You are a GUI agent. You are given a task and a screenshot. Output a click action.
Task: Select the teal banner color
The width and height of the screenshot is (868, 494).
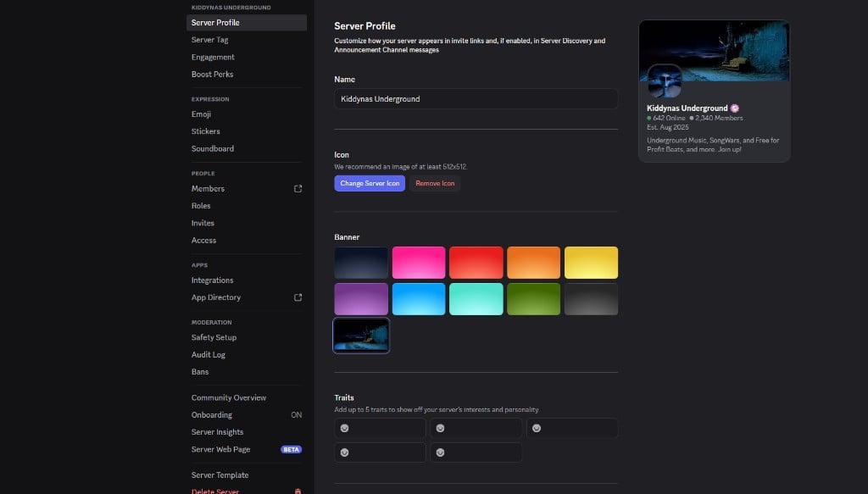pos(476,299)
